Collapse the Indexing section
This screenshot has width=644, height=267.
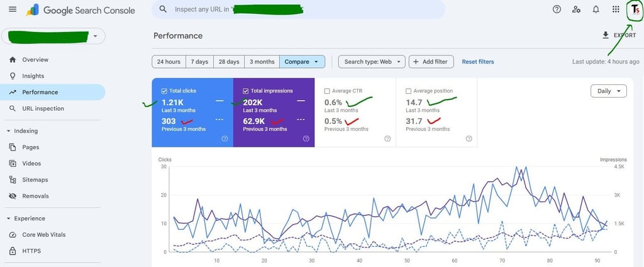pyautogui.click(x=9, y=131)
